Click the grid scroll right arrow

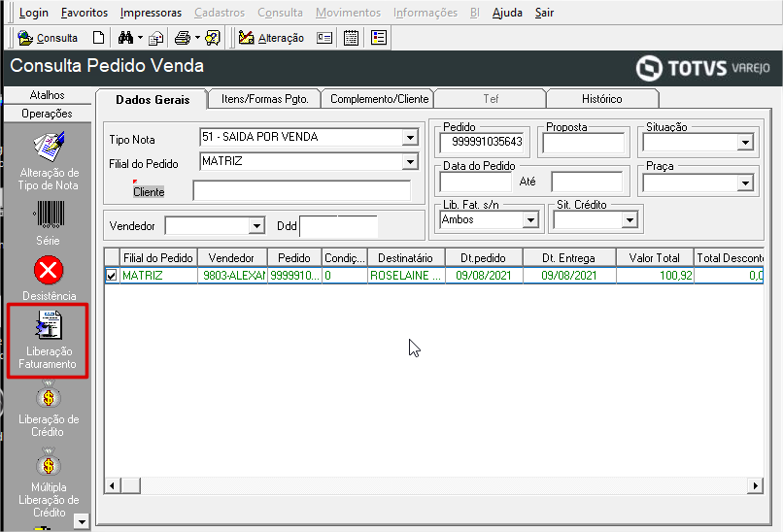click(755, 485)
